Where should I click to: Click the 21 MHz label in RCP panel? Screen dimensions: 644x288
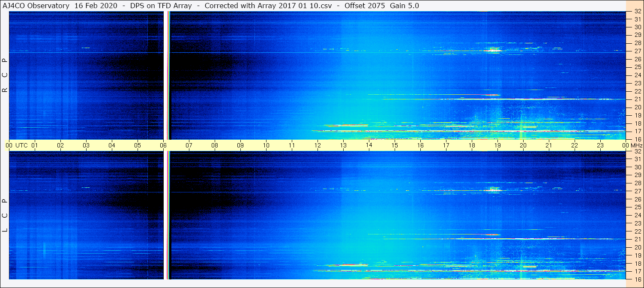tap(637, 99)
